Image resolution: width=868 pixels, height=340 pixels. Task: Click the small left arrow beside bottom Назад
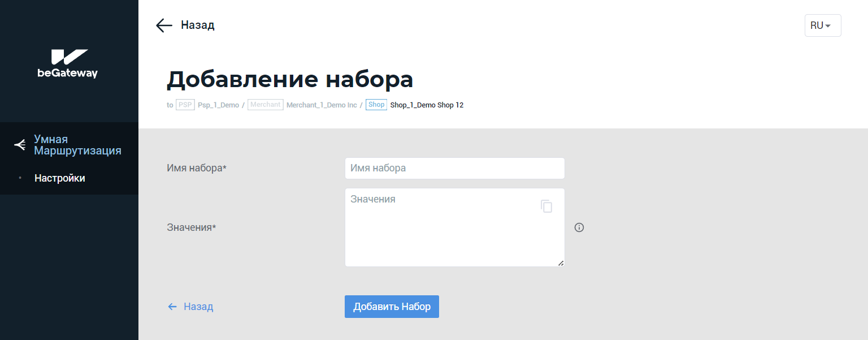click(x=172, y=307)
